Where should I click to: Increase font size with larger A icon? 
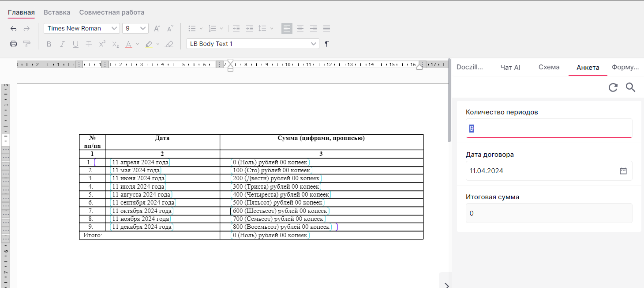157,29
